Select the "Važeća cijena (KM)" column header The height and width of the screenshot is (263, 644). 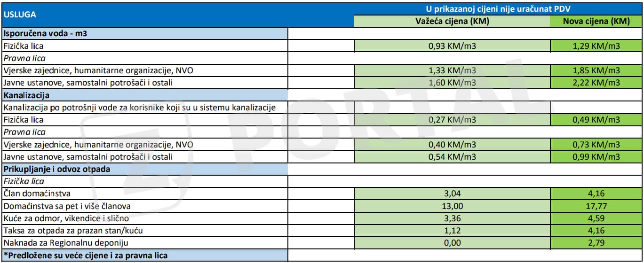[452, 22]
